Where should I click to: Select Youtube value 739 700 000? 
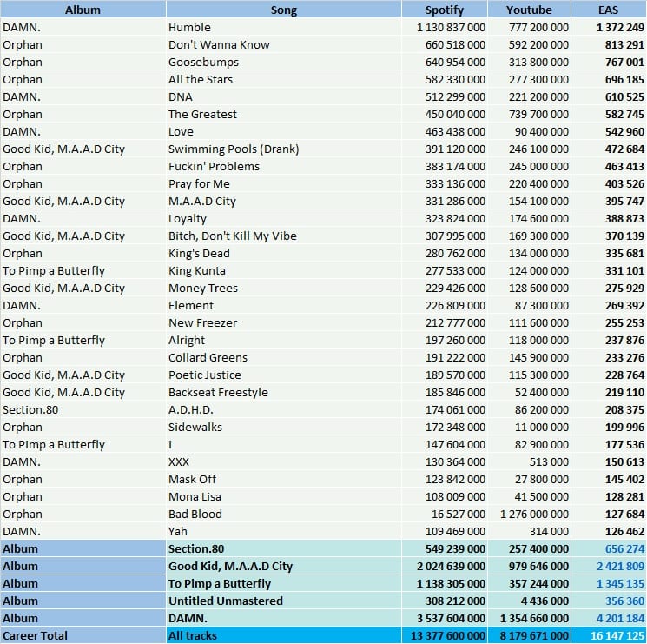coord(538,114)
